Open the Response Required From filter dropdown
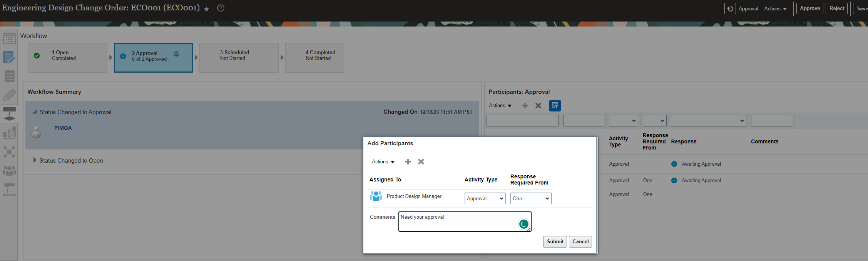 [654, 121]
